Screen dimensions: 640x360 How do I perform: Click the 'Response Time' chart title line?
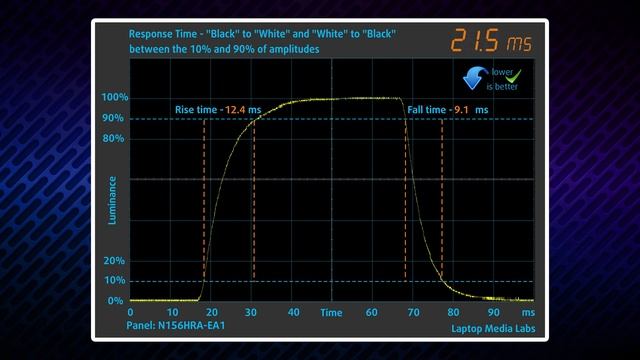(262, 34)
